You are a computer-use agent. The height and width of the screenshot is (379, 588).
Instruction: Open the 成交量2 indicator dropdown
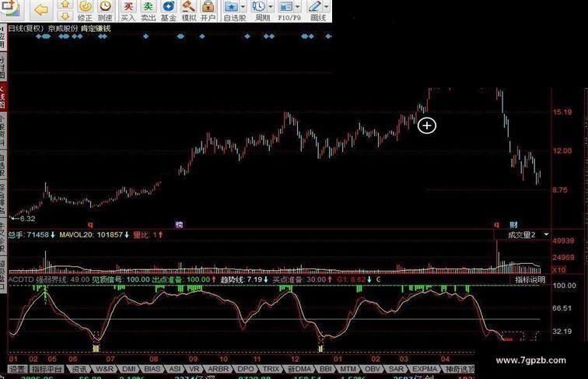coord(546,234)
